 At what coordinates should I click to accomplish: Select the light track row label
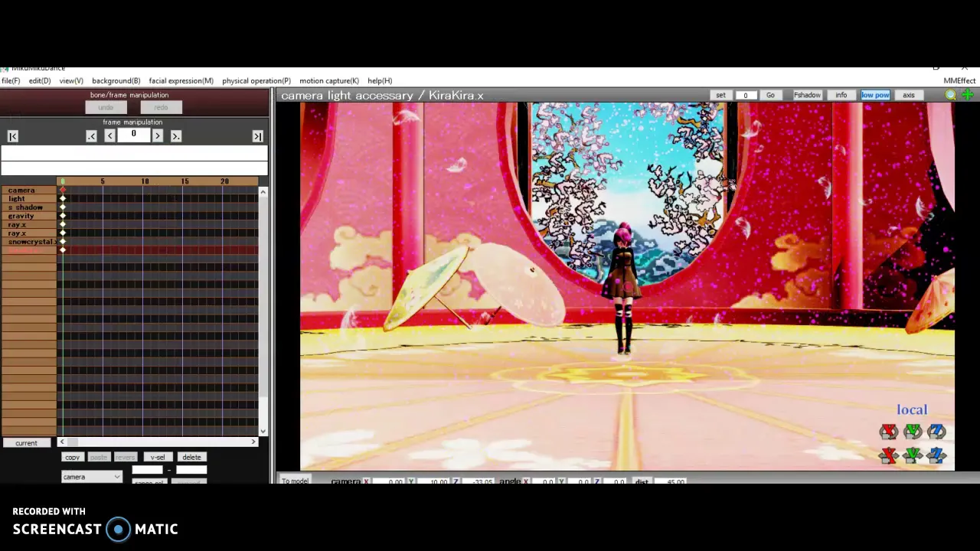29,199
